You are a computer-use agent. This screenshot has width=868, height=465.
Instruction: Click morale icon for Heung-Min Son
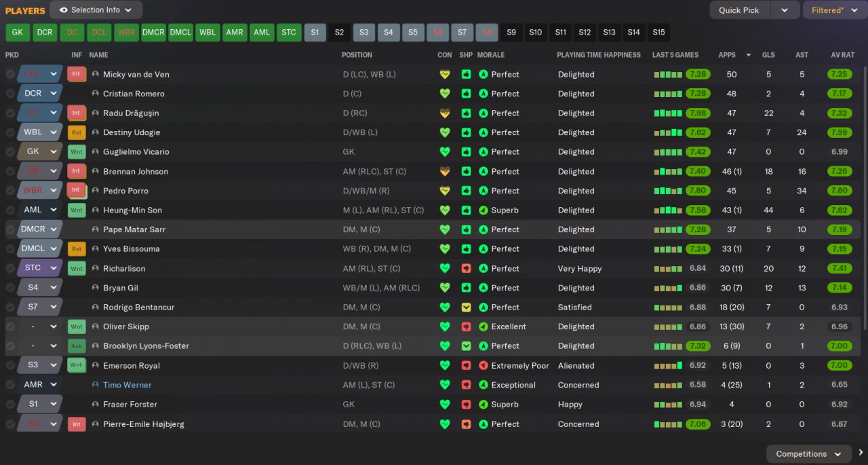484,210
